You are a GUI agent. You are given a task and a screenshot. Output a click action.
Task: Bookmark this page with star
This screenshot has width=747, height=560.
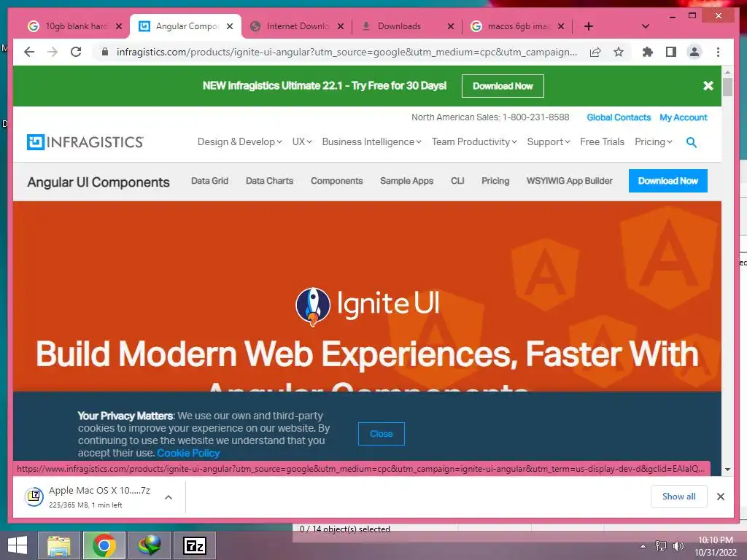619,52
